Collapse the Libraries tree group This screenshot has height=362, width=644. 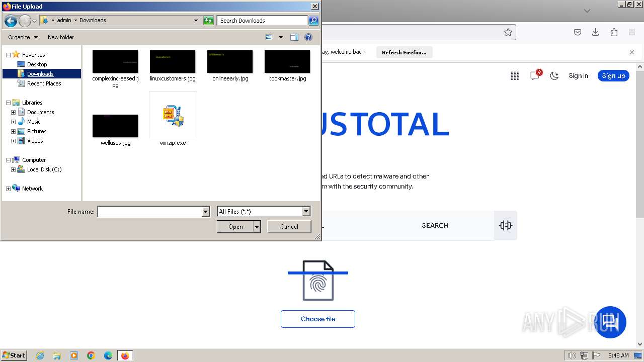coord(8,103)
